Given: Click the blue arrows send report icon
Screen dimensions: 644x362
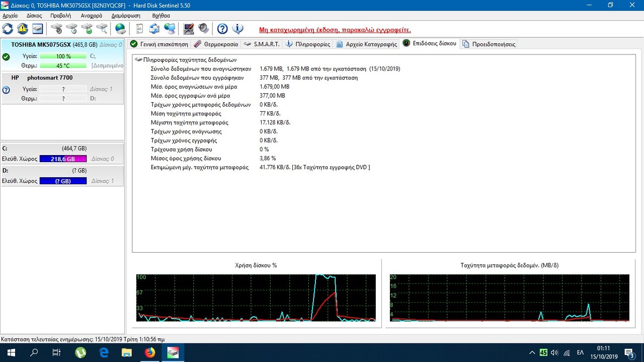Looking at the screenshot, I should (154, 29).
